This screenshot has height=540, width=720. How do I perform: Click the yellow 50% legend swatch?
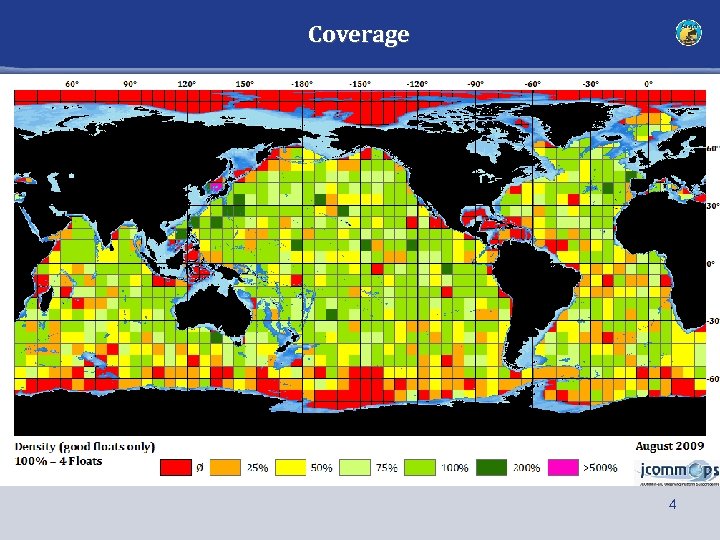(290, 467)
